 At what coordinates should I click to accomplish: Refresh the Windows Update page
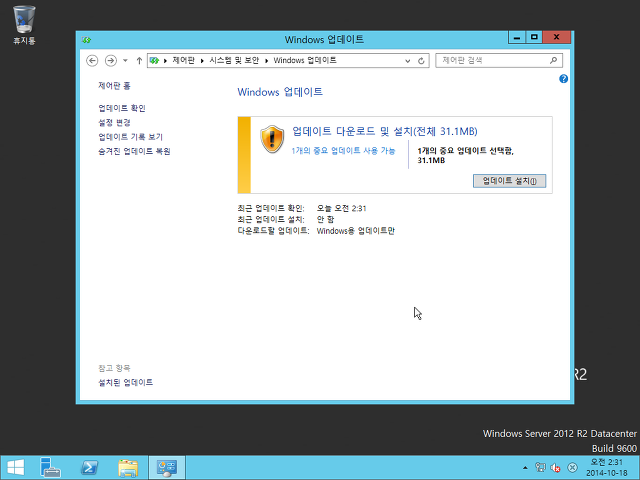[x=421, y=61]
